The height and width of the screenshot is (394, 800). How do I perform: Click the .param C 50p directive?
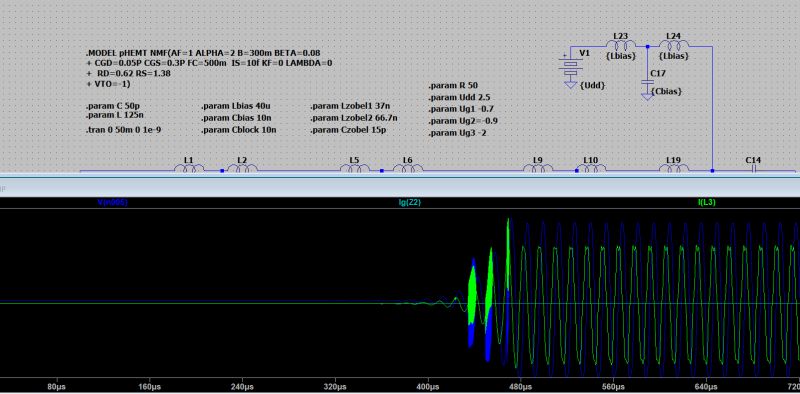pyautogui.click(x=113, y=106)
